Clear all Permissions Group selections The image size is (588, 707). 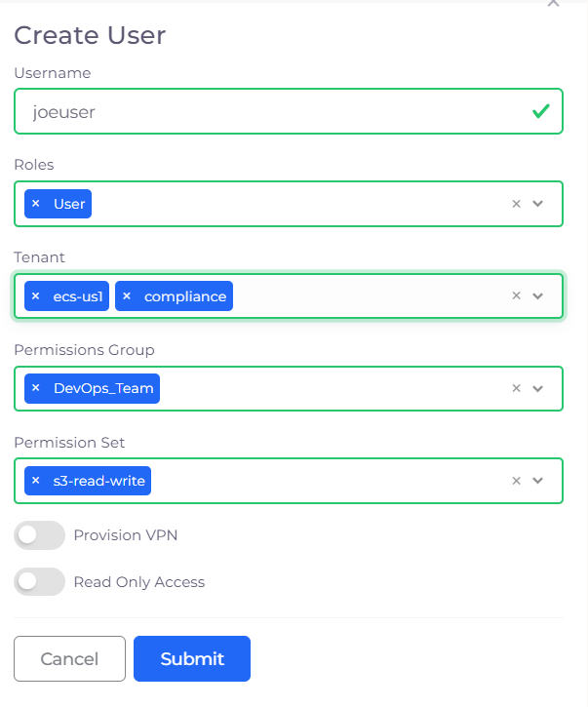(x=517, y=388)
